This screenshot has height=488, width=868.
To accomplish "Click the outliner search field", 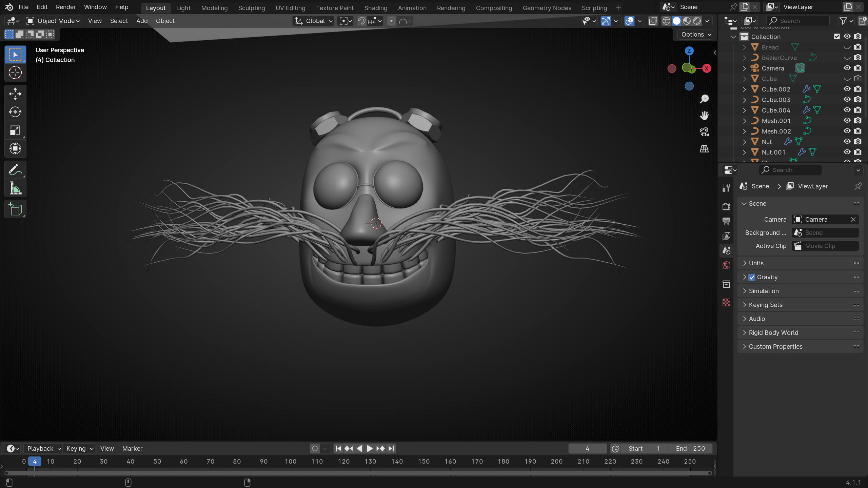I will point(798,21).
